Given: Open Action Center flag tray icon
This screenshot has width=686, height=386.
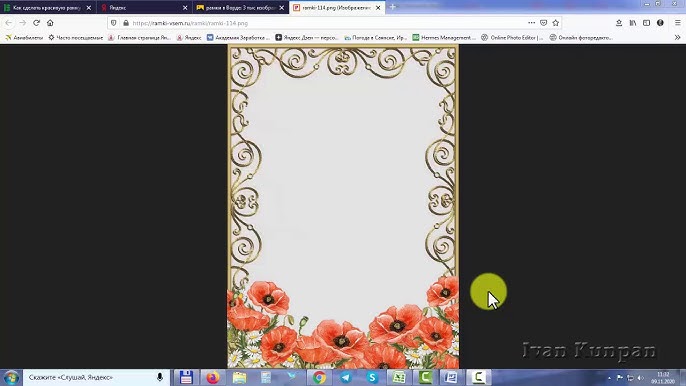Looking at the screenshot, I should pos(620,378).
